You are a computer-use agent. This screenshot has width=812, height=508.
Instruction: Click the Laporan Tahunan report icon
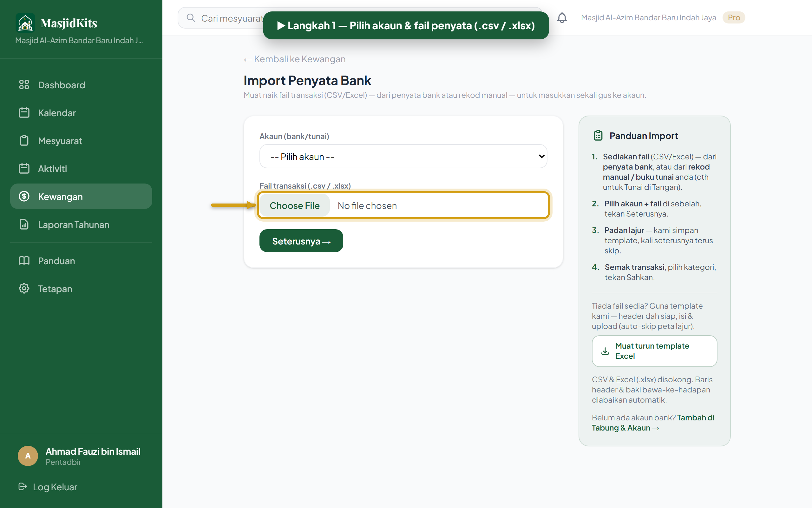point(24,224)
